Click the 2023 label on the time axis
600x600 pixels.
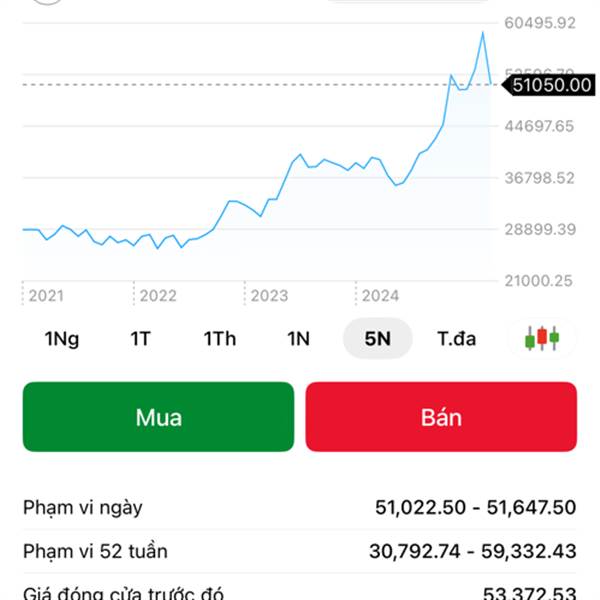click(x=269, y=296)
